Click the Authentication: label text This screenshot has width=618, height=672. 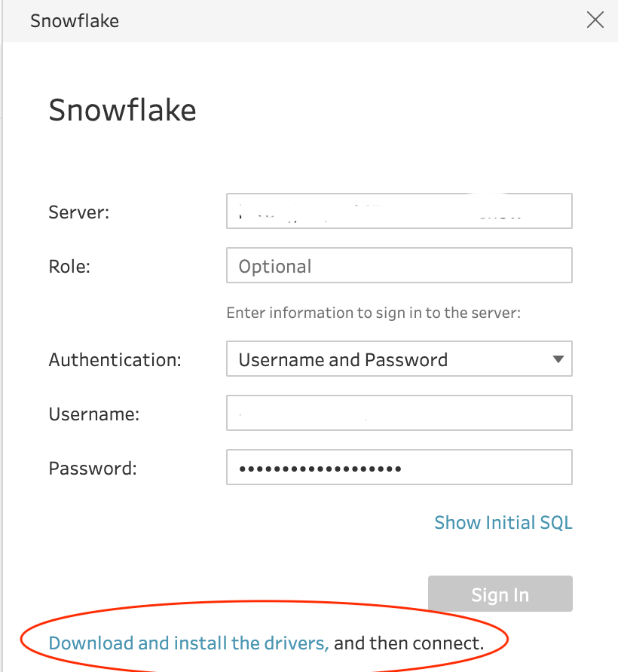click(115, 360)
